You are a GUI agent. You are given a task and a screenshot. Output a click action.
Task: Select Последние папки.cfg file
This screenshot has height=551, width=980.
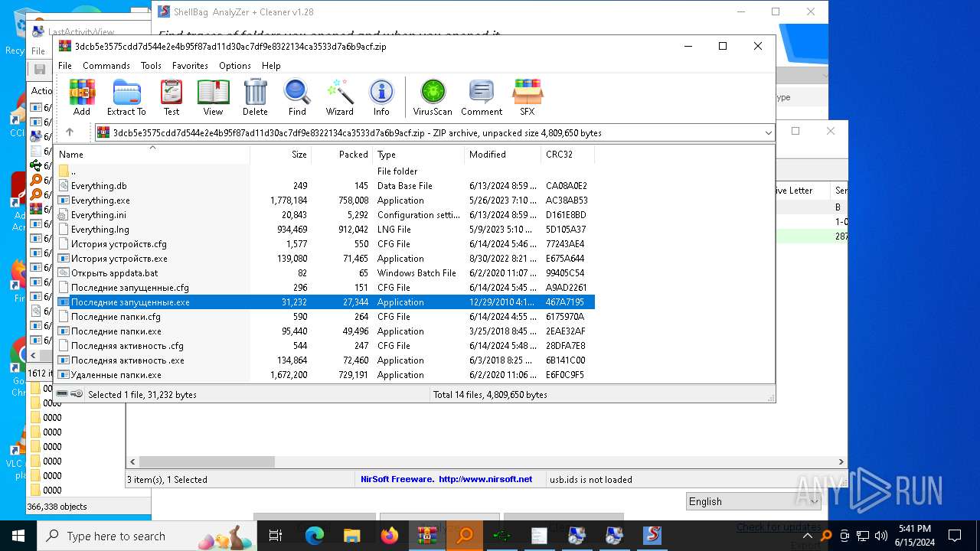tap(325, 317)
